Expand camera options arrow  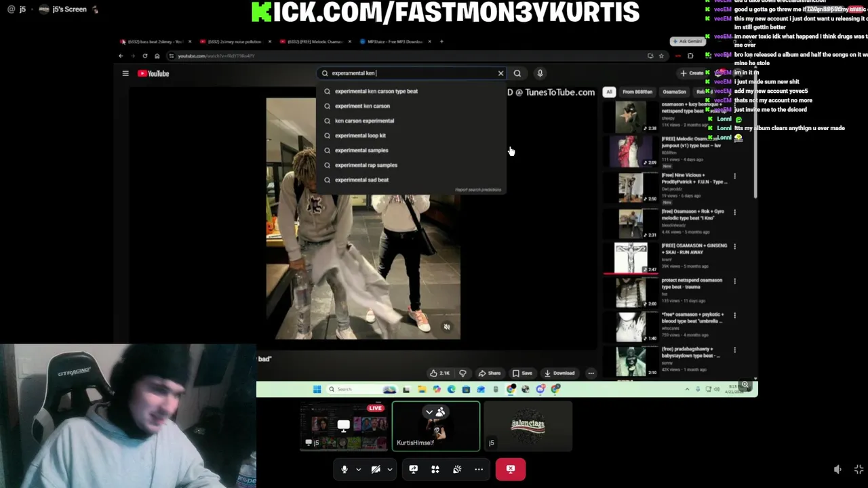click(x=389, y=469)
